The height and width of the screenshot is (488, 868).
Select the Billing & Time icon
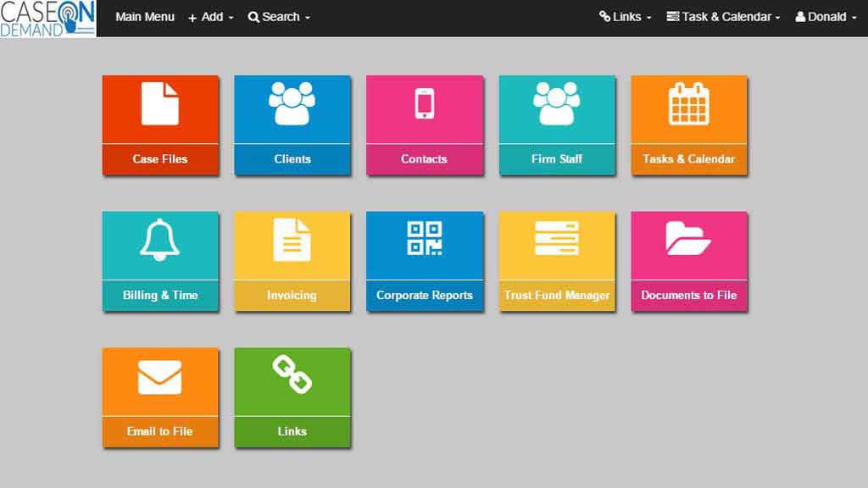click(160, 260)
